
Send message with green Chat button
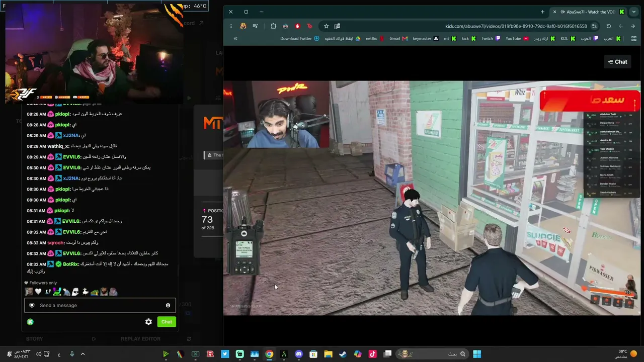coord(167,322)
